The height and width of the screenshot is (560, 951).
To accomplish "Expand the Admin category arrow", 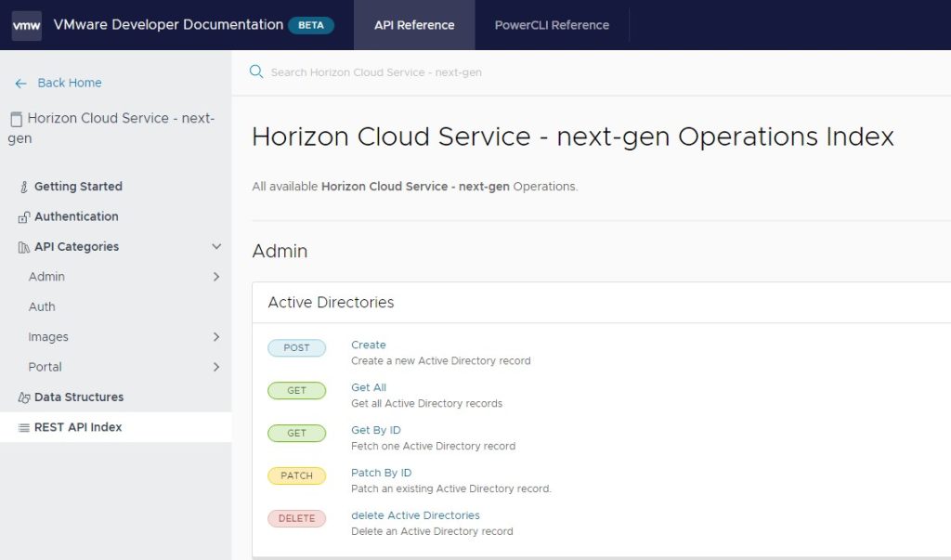I will click(216, 277).
